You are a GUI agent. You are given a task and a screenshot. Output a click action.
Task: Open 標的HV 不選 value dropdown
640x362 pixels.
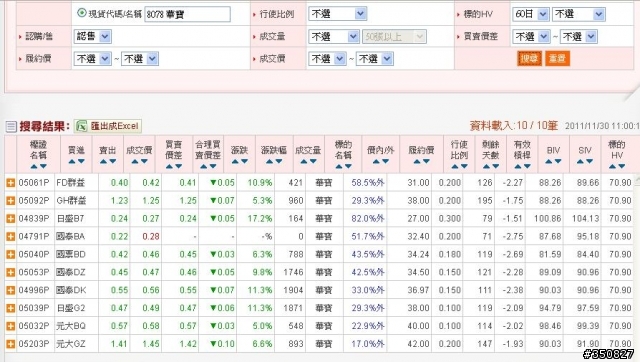pos(579,14)
